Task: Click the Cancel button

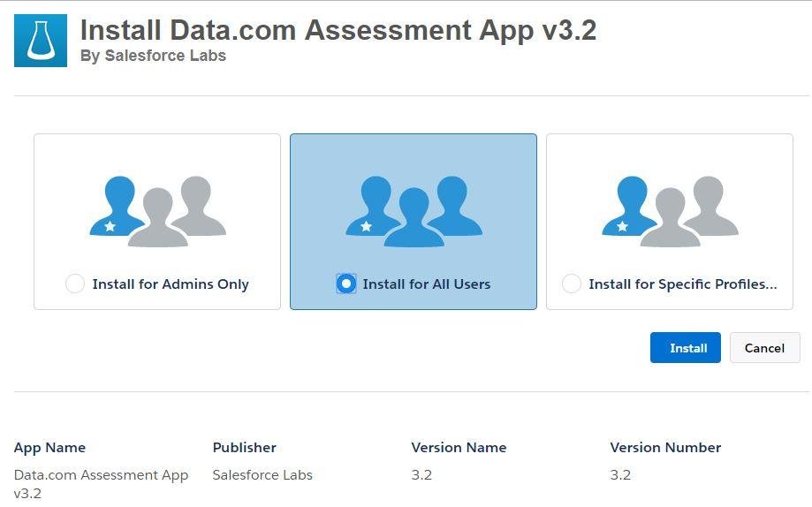Action: [x=764, y=347]
